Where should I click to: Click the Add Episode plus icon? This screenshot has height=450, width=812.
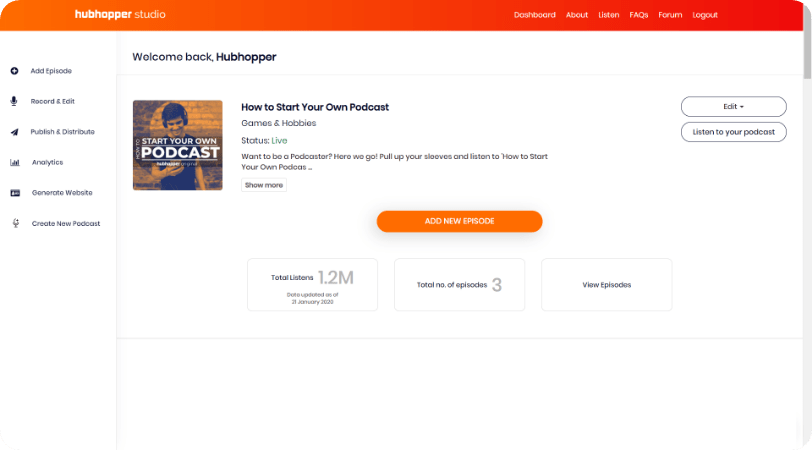click(14, 71)
